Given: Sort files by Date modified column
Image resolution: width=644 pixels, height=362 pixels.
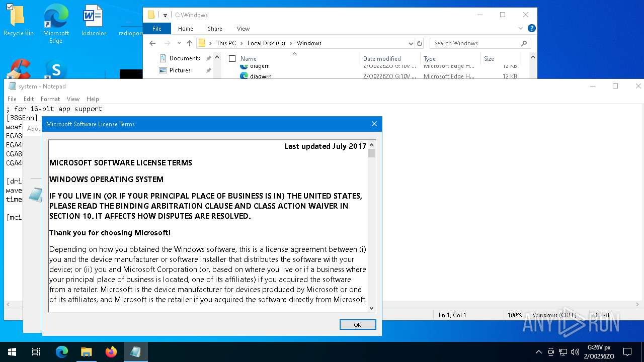Looking at the screenshot, I should (382, 59).
